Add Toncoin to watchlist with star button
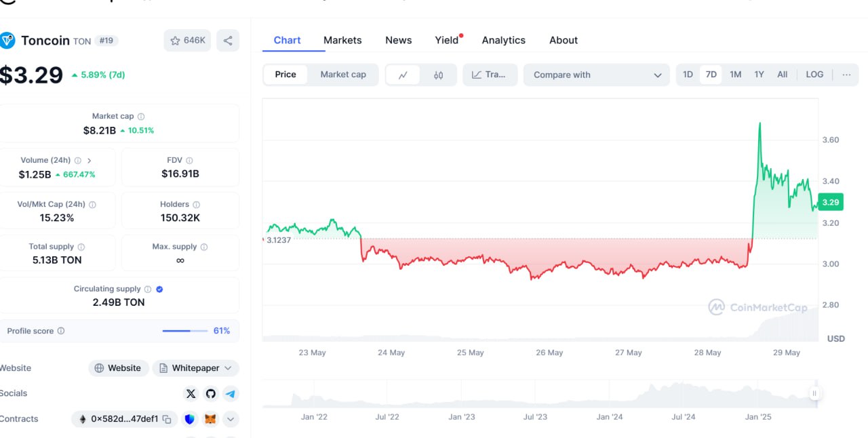The image size is (868, 438). click(187, 41)
